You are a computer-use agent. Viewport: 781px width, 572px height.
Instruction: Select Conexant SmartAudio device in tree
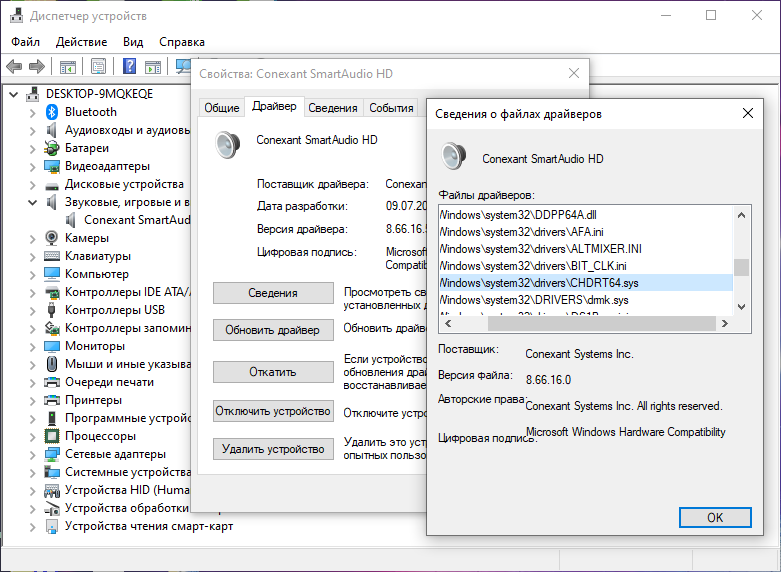[x=130, y=220]
